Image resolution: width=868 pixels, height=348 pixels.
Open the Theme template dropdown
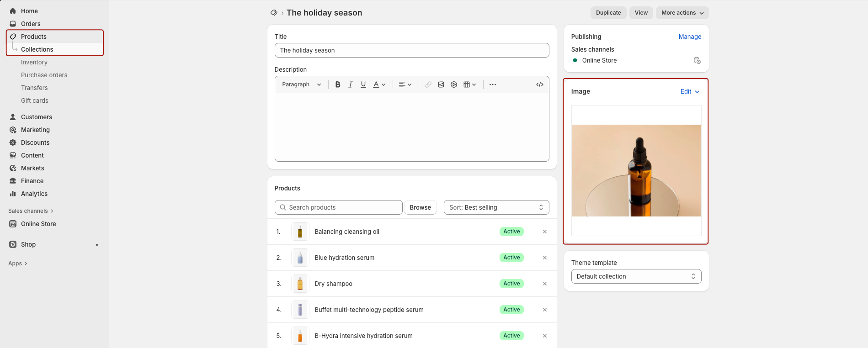tap(636, 276)
